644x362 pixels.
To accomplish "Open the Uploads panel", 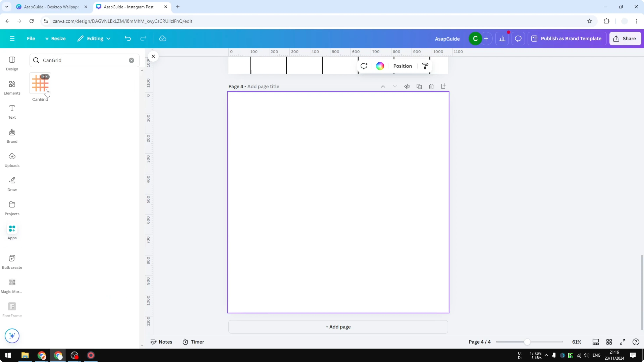I will (12, 160).
